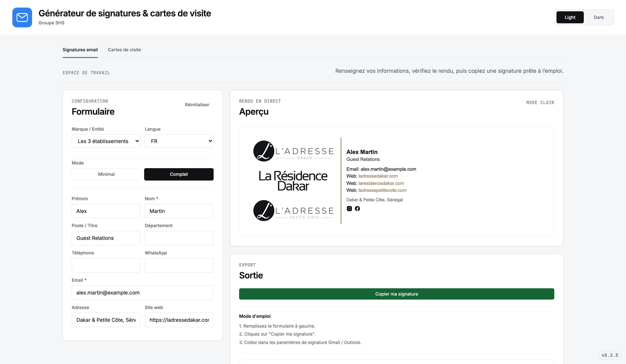This screenshot has height=364, width=626.
Task: Focus the Adresse input field
Action: click(x=106, y=320)
